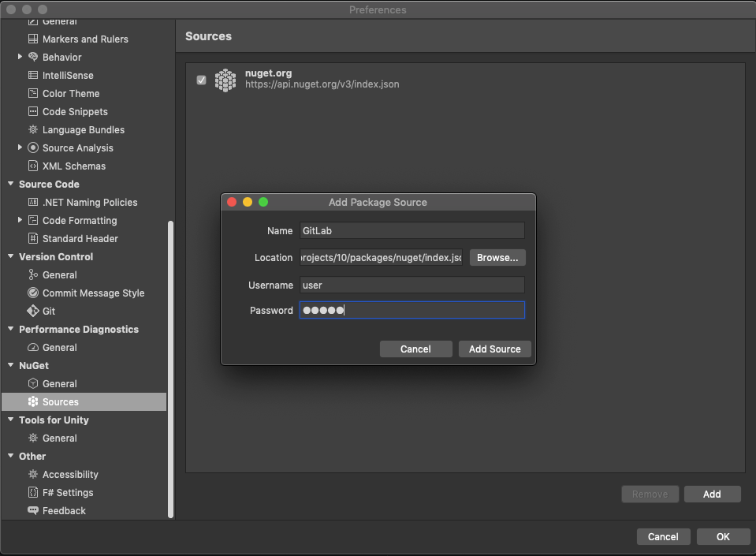The height and width of the screenshot is (556, 756).
Task: Focus the Username input field
Action: click(x=412, y=284)
